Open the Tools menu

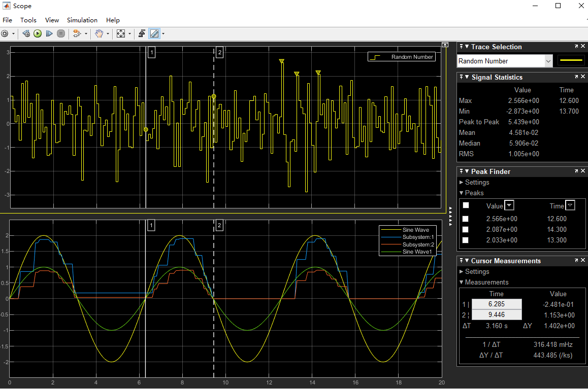pos(28,20)
